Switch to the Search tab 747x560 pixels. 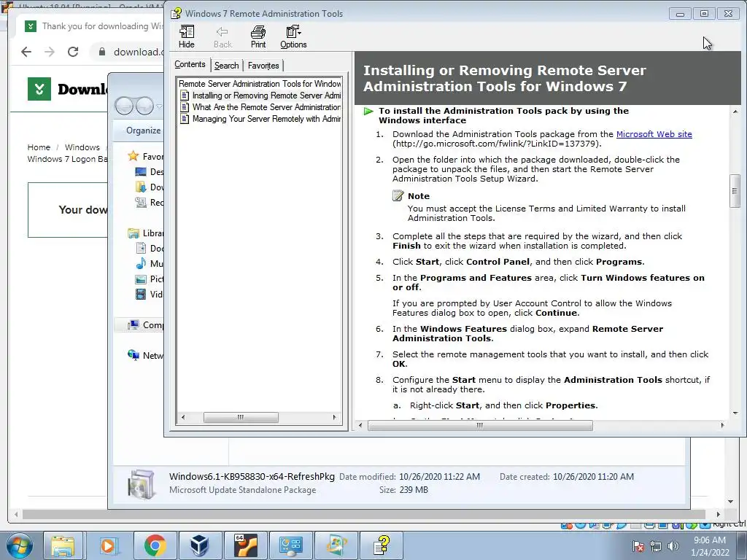pyautogui.click(x=226, y=66)
